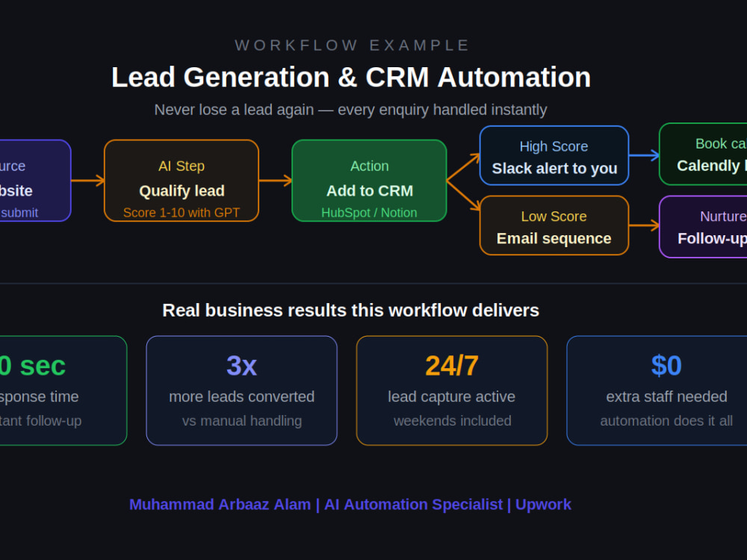
Task: Click 'HubSpot / Notion' caption
Action: click(x=369, y=212)
